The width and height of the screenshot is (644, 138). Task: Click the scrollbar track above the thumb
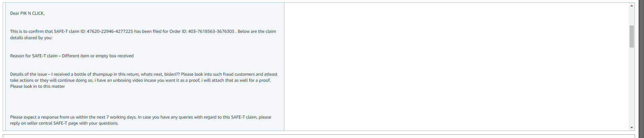tap(632, 17)
